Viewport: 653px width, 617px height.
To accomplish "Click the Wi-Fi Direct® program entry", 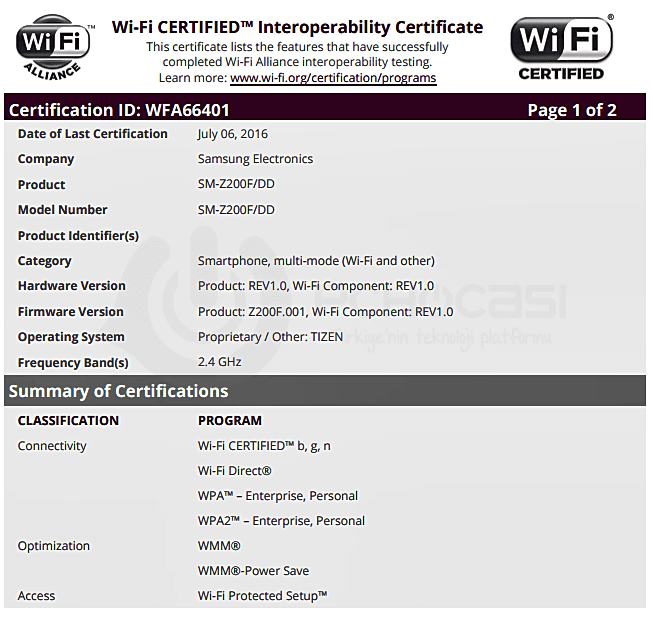I will coord(235,471).
